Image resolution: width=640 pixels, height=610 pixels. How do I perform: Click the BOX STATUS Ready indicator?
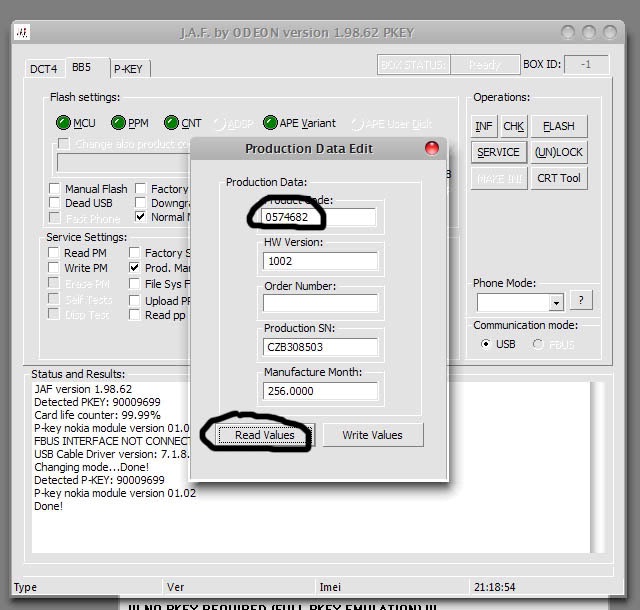[x=485, y=65]
